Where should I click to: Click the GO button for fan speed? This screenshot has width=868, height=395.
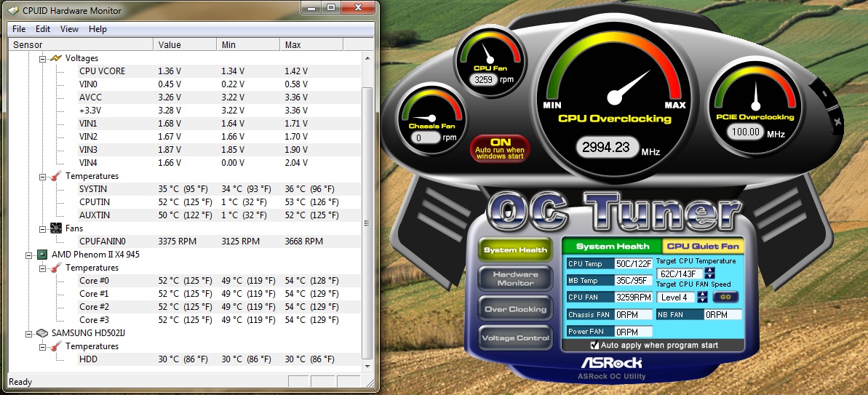725,297
